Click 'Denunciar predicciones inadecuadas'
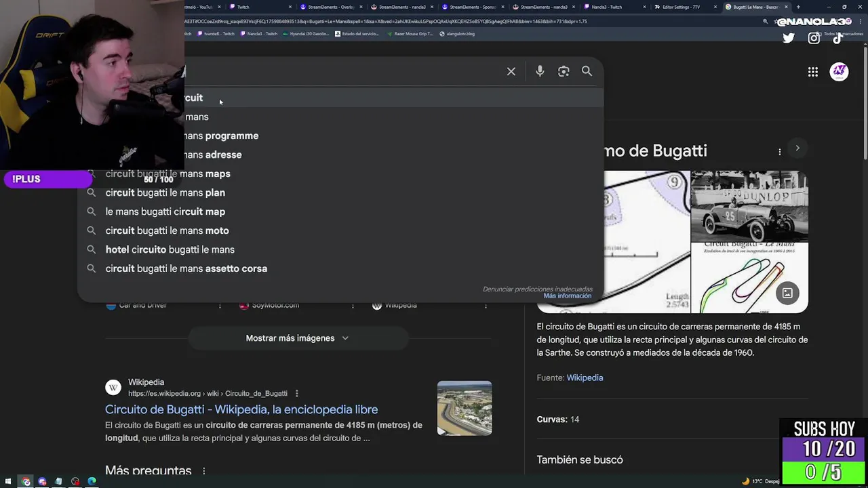868x488 pixels. pos(538,289)
